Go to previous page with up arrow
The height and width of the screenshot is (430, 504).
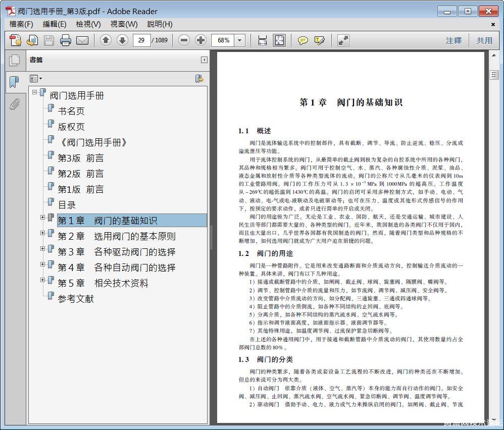106,40
